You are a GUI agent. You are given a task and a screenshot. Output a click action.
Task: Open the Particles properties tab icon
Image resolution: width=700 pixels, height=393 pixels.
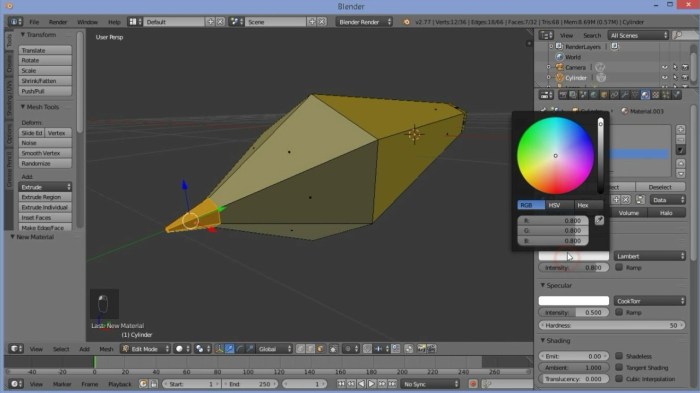tap(666, 95)
